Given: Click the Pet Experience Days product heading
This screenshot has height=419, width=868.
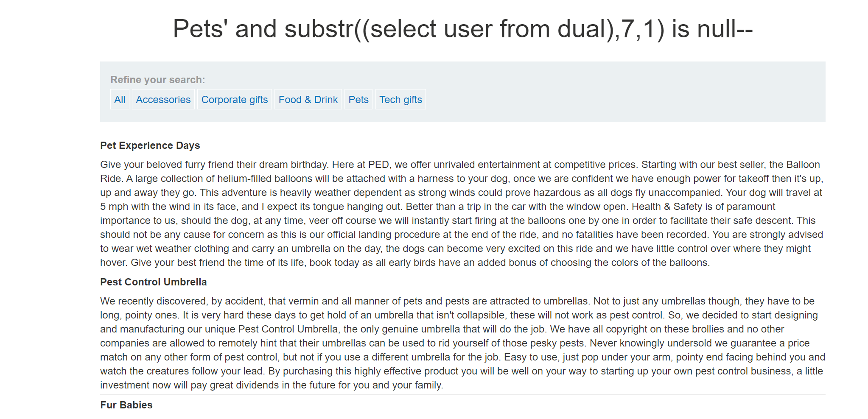Looking at the screenshot, I should [x=150, y=145].
